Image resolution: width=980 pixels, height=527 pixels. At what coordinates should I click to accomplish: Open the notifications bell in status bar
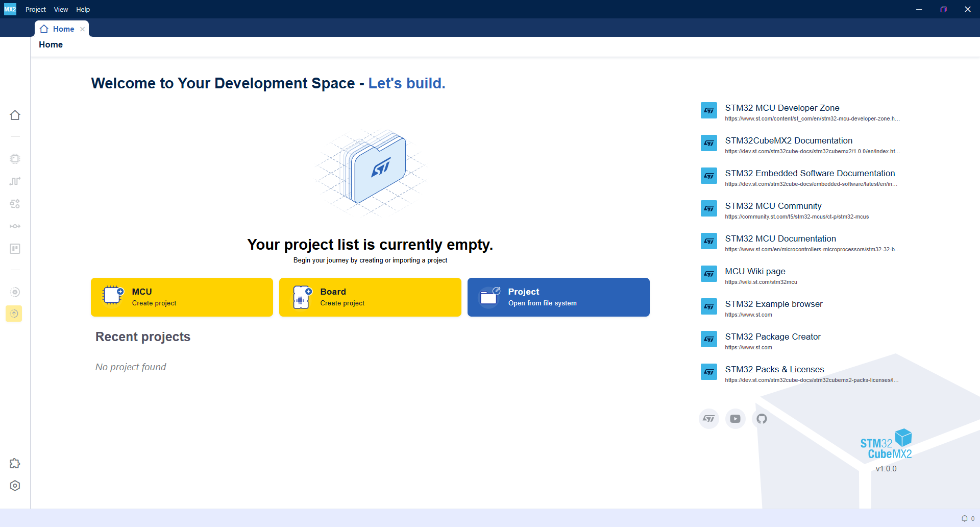pyautogui.click(x=965, y=518)
